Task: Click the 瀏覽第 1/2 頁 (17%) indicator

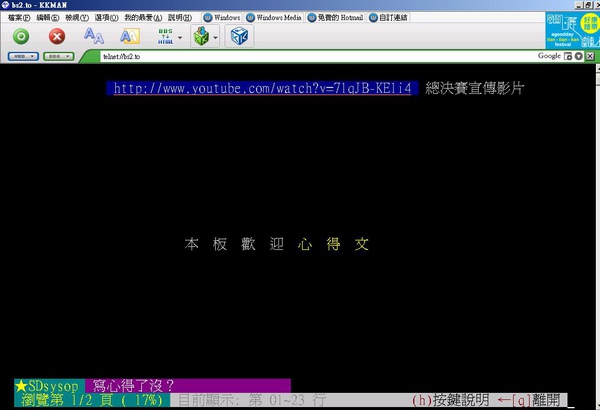Action: (92, 400)
